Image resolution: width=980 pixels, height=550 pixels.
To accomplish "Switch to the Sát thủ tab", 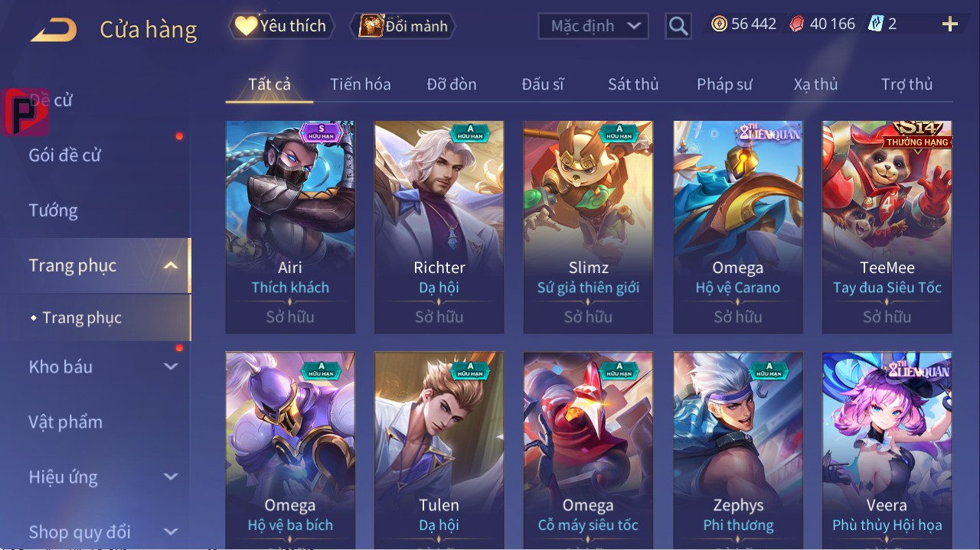I will 633,84.
